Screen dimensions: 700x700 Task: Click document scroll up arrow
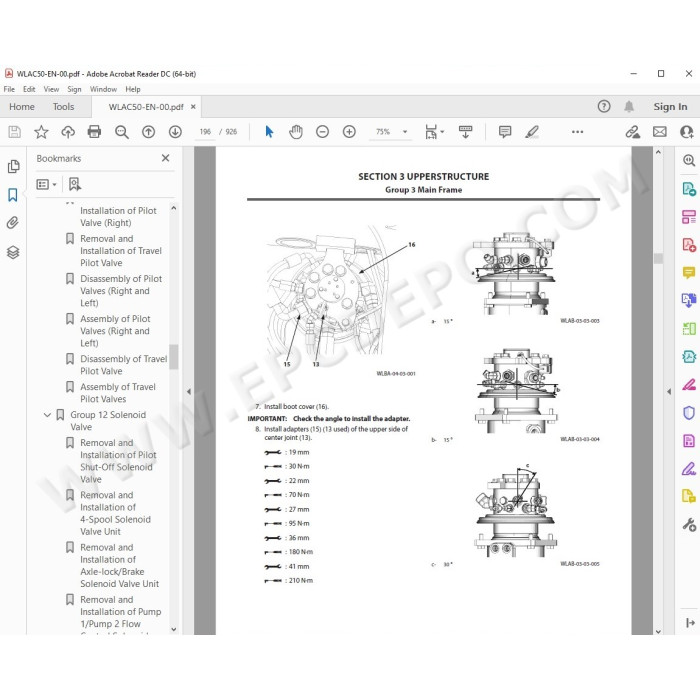tap(658, 152)
